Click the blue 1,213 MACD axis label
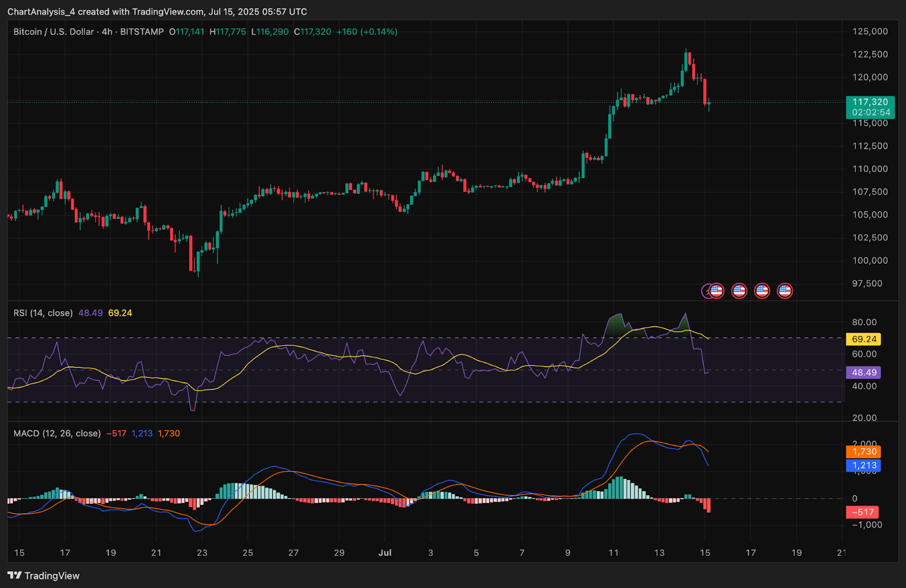This screenshot has width=906, height=588. point(864,465)
